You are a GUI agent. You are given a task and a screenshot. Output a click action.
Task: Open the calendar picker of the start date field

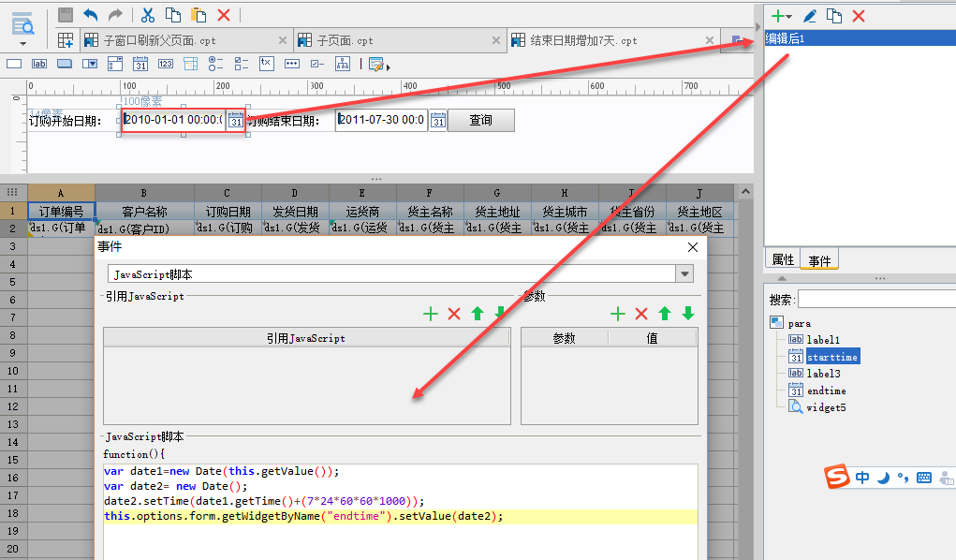coord(235,120)
